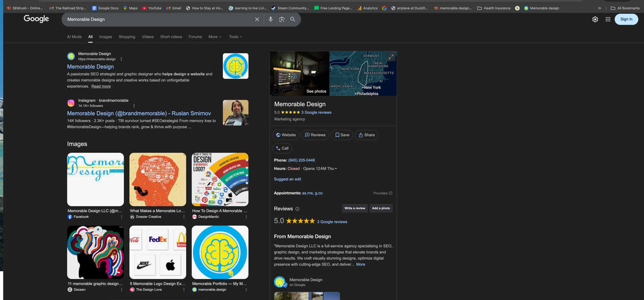
Task: Open more options for Dossier Creative image
Action: [184, 217]
